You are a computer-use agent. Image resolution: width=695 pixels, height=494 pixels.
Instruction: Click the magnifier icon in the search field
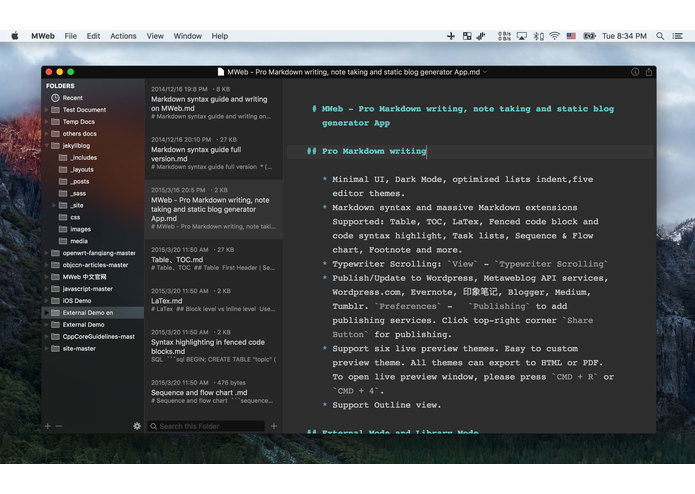(x=153, y=426)
